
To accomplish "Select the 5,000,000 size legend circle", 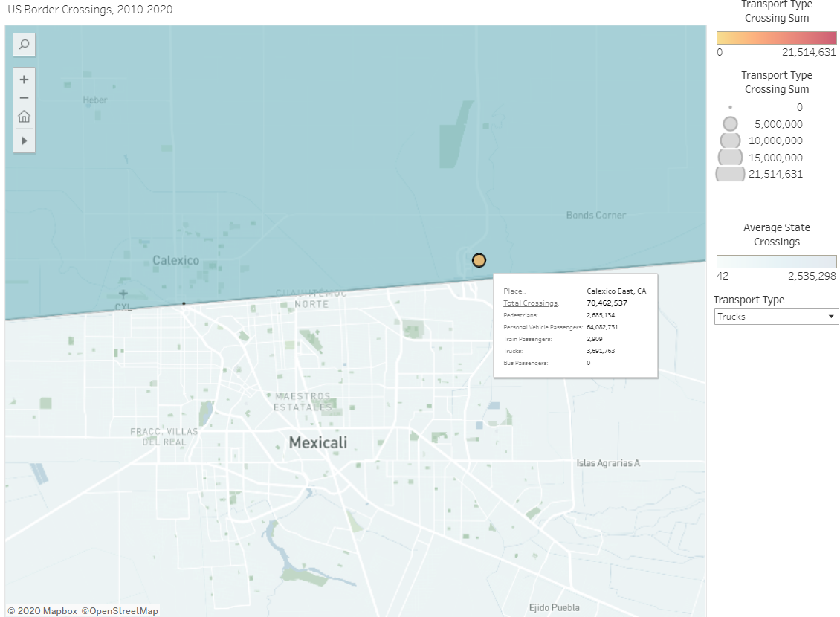I will 729,123.
